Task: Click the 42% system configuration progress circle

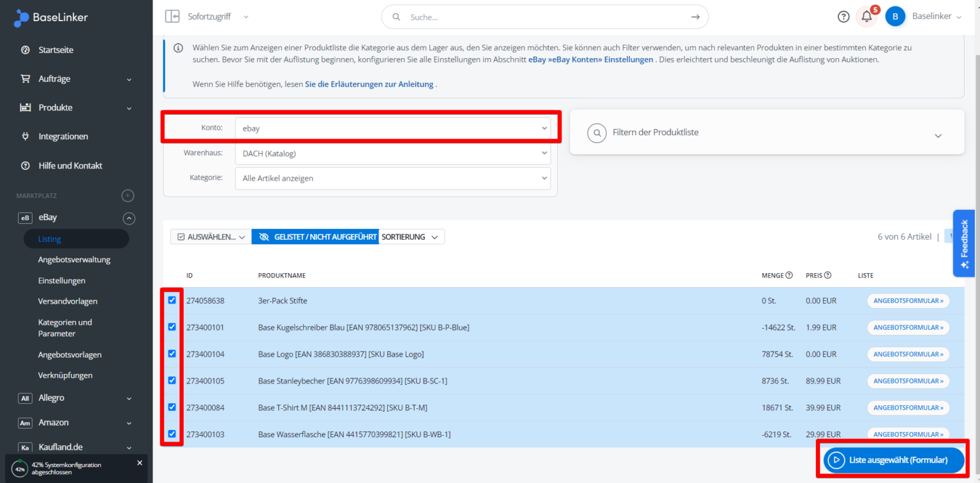Action: coord(20,469)
